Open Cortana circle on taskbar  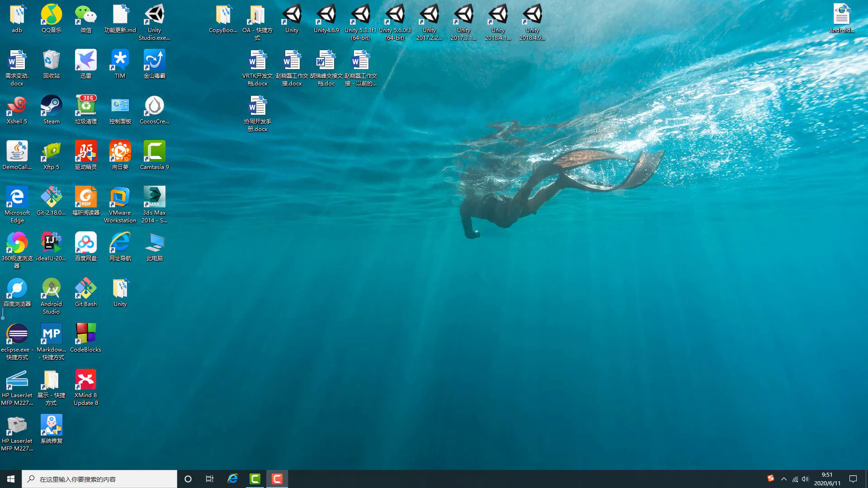[188, 479]
